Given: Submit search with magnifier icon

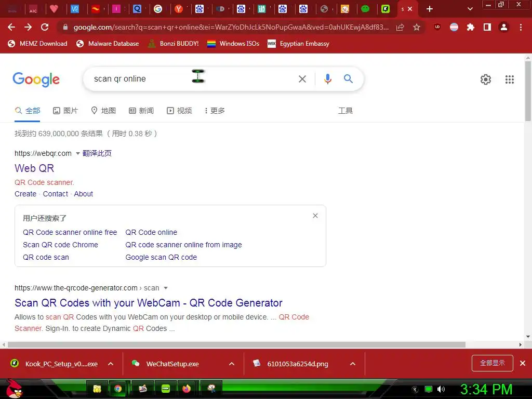Looking at the screenshot, I should pyautogui.click(x=348, y=79).
